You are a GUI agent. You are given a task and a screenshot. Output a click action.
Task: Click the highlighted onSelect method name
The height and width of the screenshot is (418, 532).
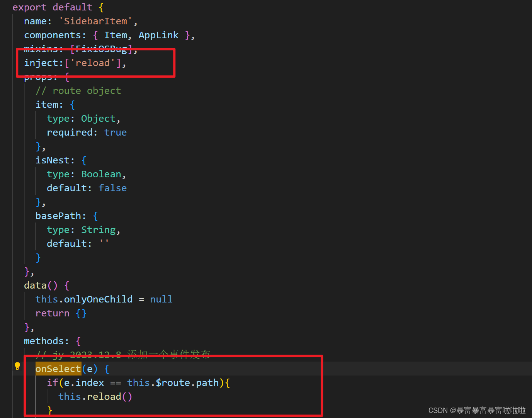[58, 369]
